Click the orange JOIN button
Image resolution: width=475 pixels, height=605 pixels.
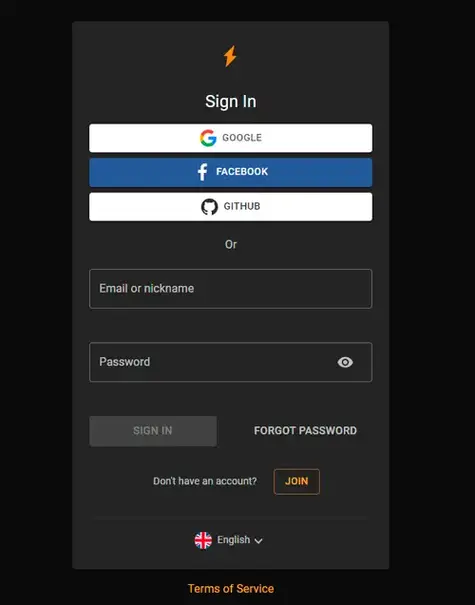coord(296,481)
